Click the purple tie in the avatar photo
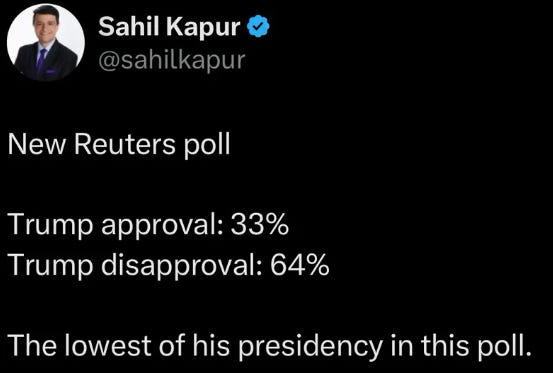 41,60
